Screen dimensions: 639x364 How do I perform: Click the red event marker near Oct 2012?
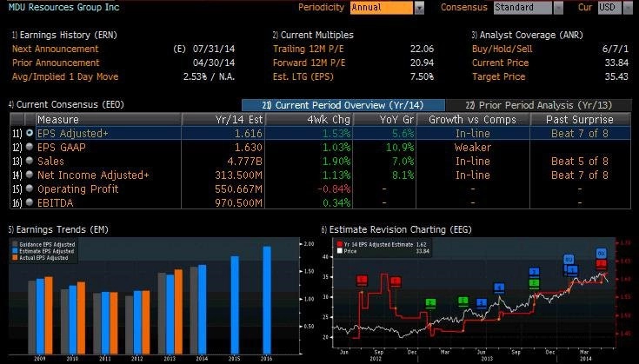pyautogui.click(x=395, y=281)
